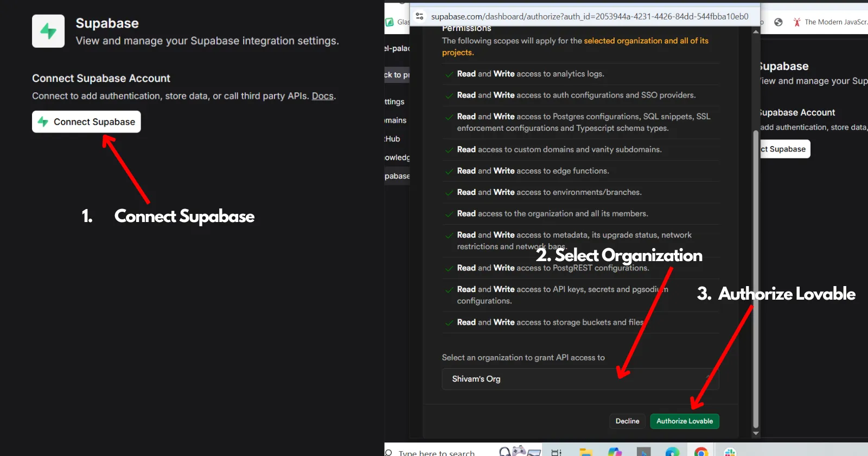
Task: Click the taskbar search magnifier icon
Action: click(388, 452)
